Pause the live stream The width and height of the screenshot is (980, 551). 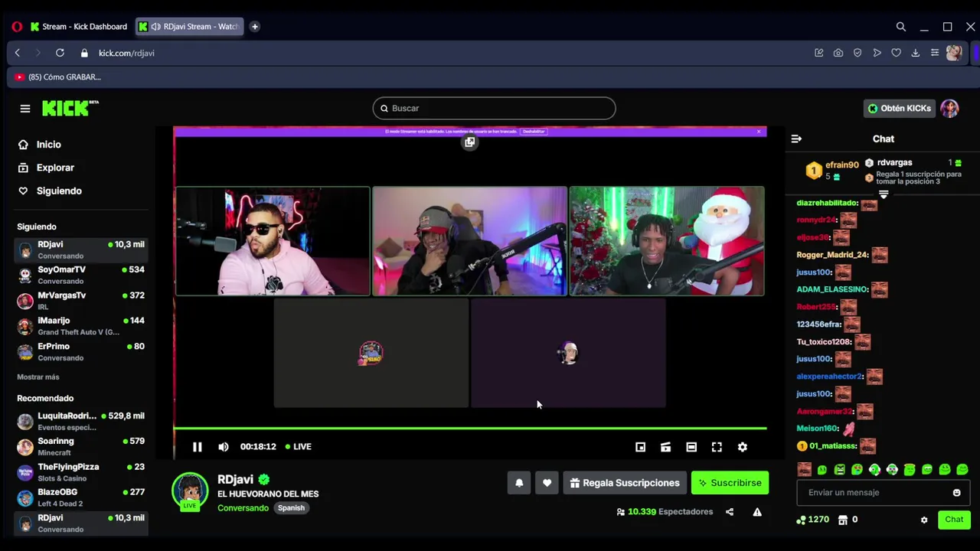pos(197,447)
